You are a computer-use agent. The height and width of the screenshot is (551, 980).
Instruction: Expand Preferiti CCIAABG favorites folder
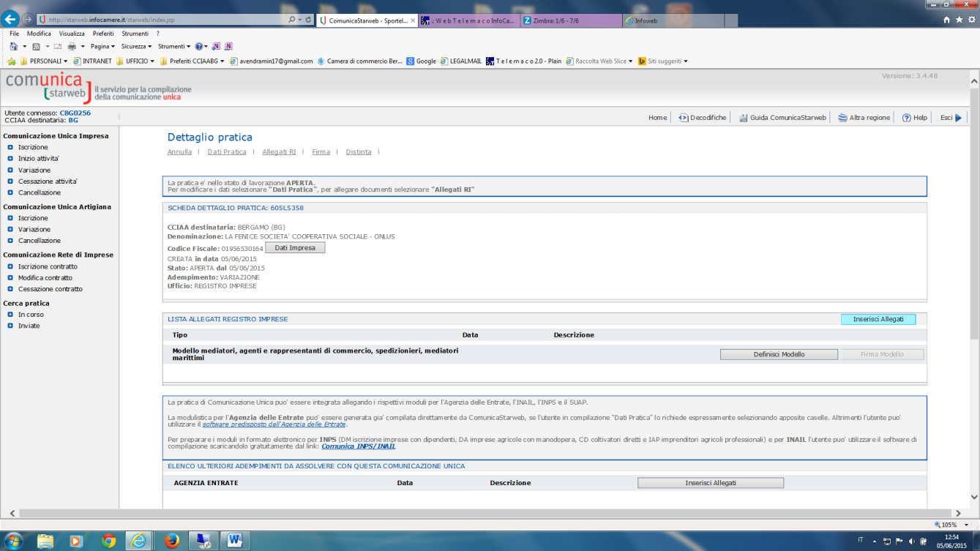point(193,61)
